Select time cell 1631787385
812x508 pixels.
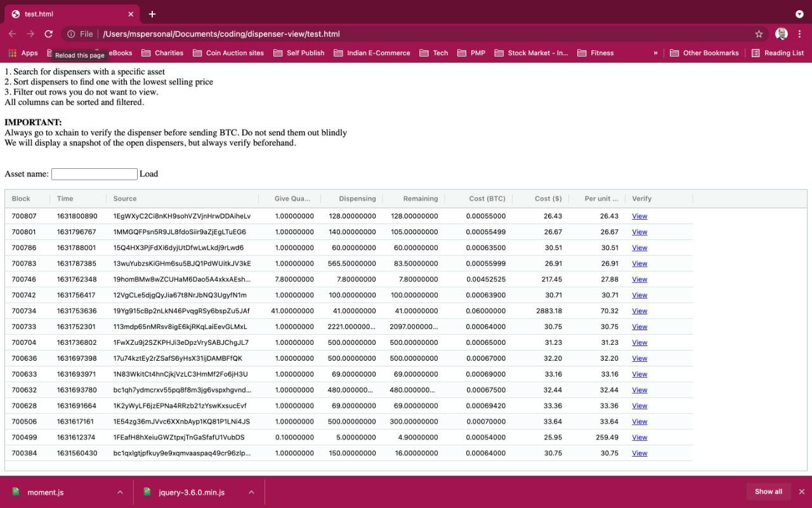[x=77, y=264]
